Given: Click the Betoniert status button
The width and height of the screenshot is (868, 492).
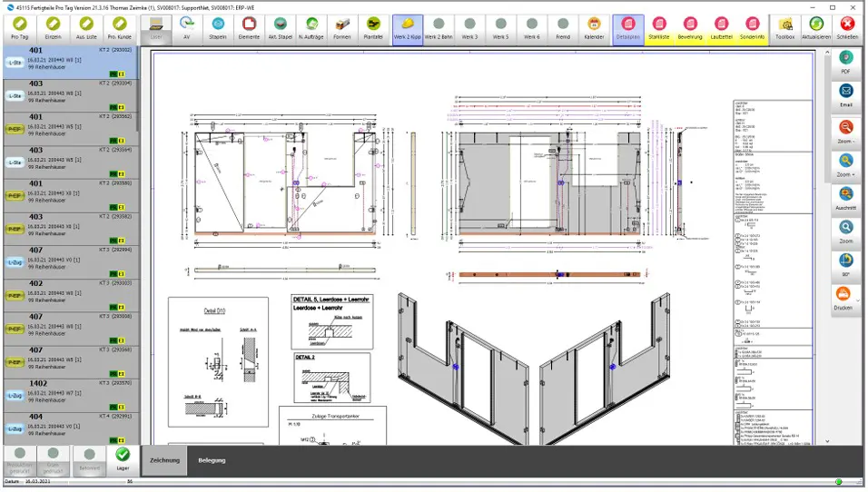Looking at the screenshot, I should pyautogui.click(x=89, y=459).
